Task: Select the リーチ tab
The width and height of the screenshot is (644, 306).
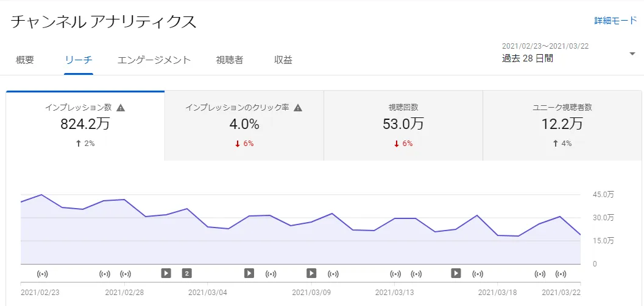Action: [x=79, y=60]
